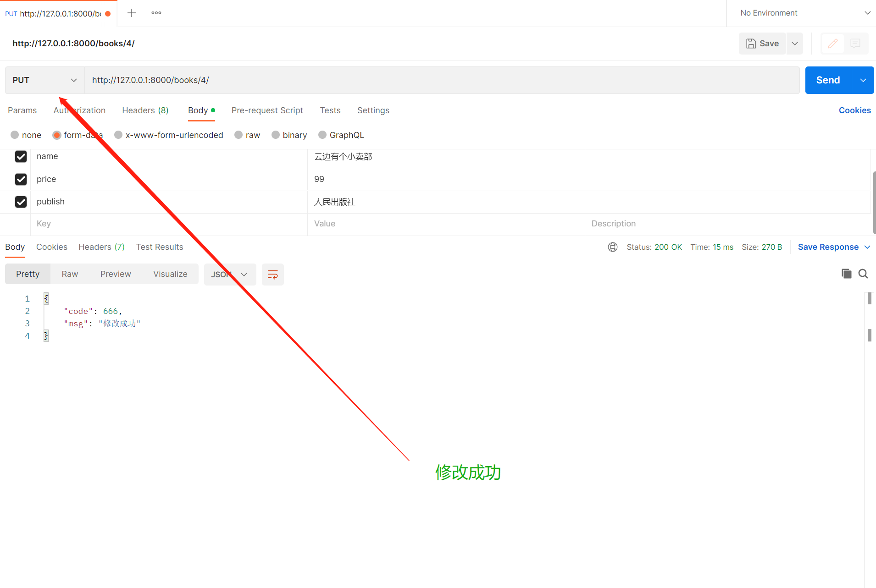
Task: Open Pre-request Script tab
Action: click(x=267, y=110)
